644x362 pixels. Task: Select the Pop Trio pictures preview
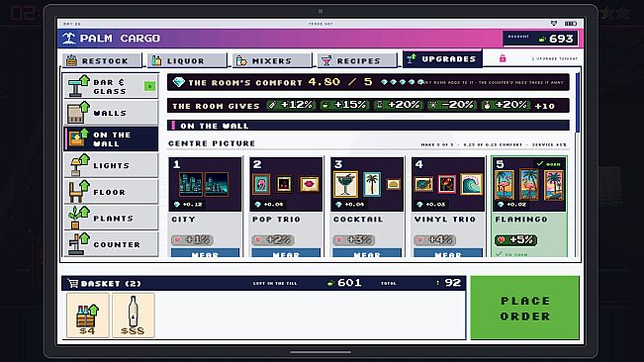286,184
